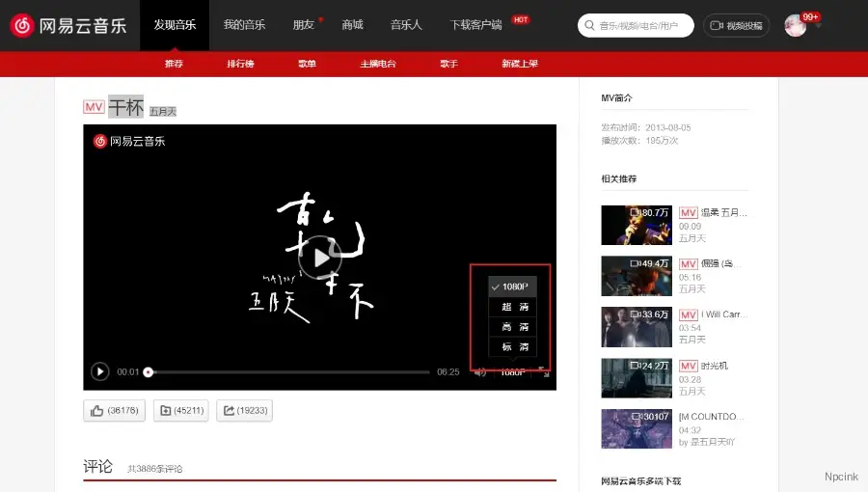Image resolution: width=868 pixels, height=492 pixels.
Task: Go to the 朋友 tab
Action: (304, 25)
